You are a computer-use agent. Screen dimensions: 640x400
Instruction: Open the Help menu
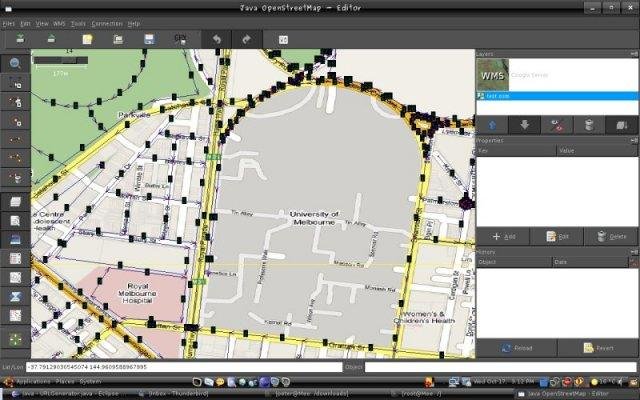pos(133,24)
